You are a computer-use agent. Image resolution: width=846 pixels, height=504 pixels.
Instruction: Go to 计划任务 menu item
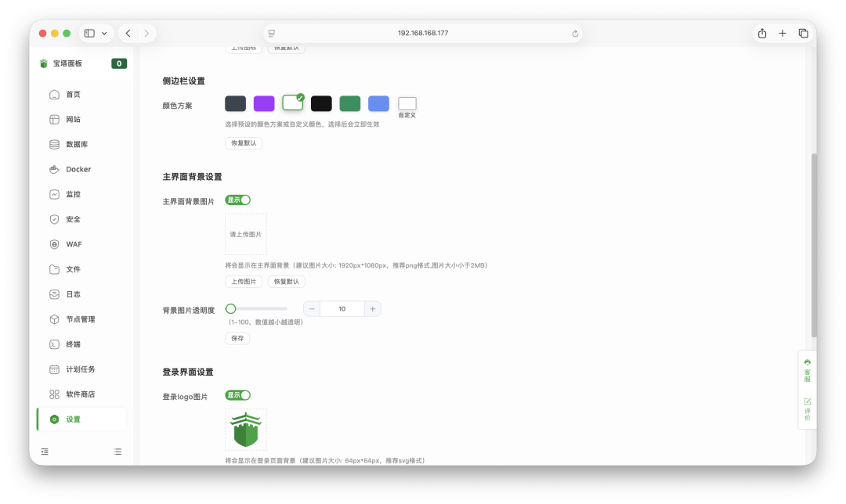click(81, 369)
